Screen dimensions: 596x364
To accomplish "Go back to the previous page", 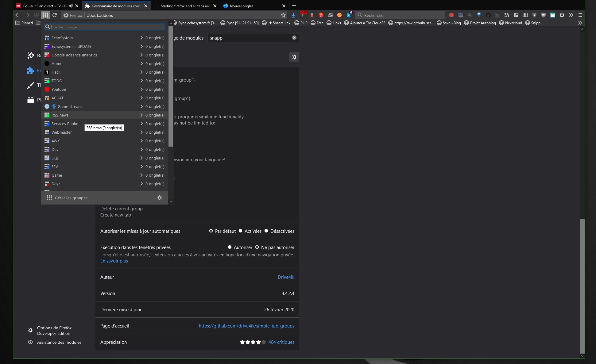I will (x=18, y=15).
